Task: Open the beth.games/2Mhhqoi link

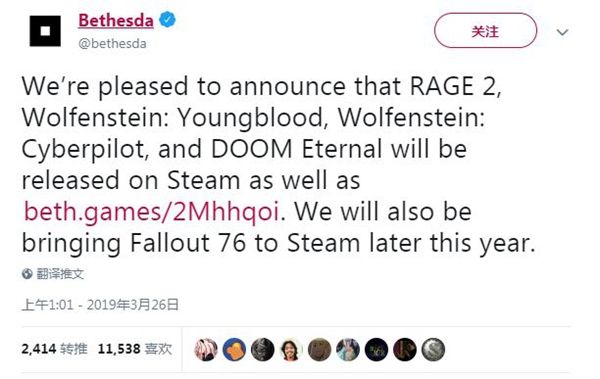Action: [x=151, y=211]
